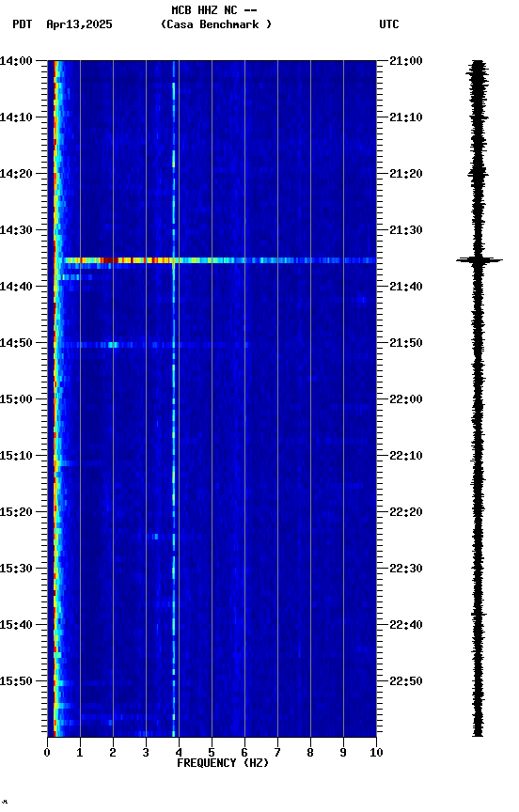Click the UTC time label "21:40"
Viewport: 519px width, 812px height.
(x=406, y=287)
